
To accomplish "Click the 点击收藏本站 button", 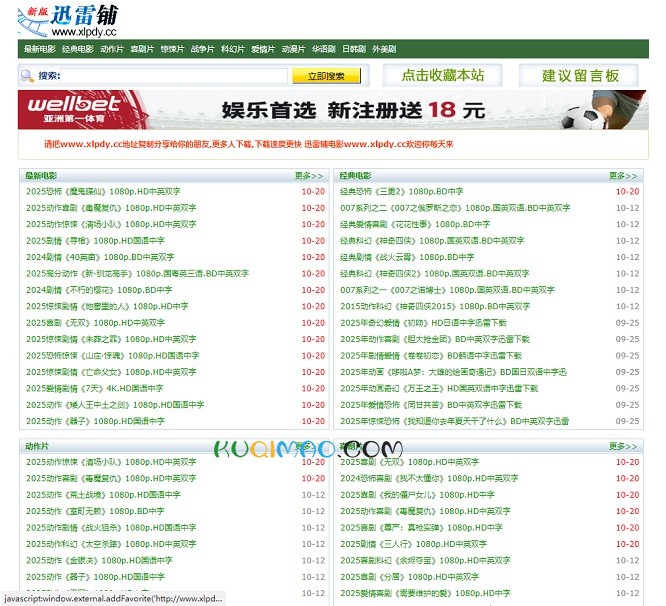I will 443,76.
